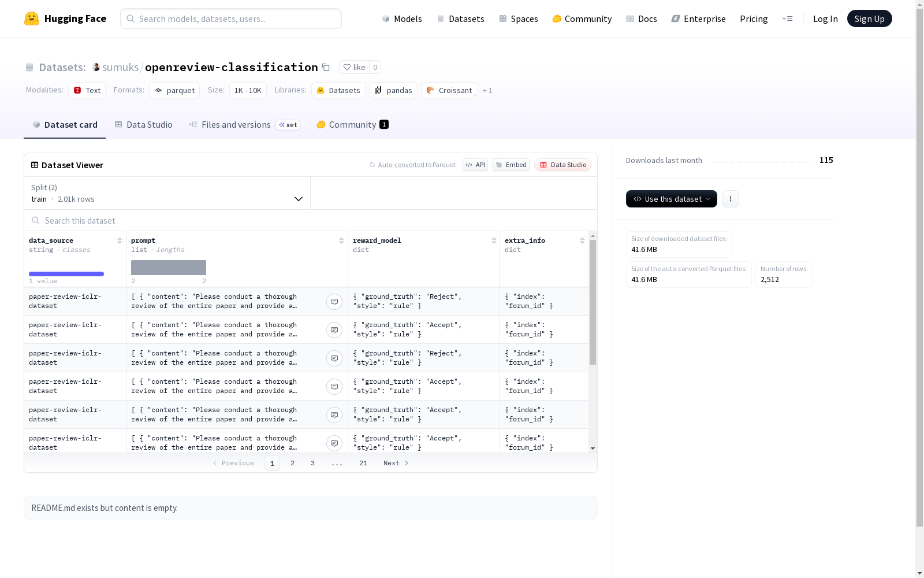Open the sumuks user profile link

[120, 67]
